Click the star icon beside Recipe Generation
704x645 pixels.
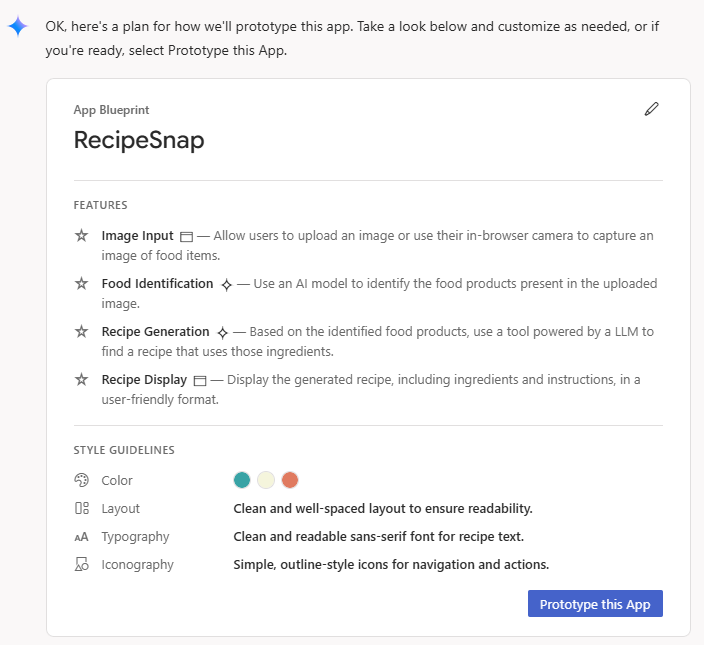82,332
